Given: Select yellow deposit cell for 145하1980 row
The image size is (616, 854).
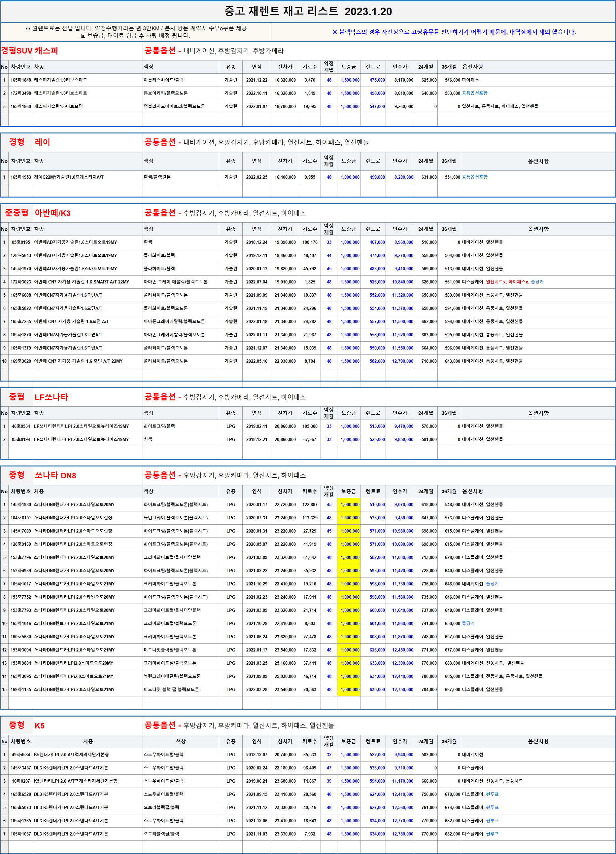Looking at the screenshot, I should [x=349, y=505].
